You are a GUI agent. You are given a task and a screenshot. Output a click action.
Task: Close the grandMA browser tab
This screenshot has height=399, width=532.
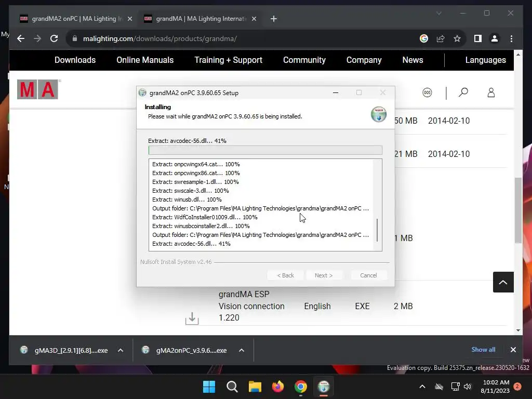coord(254,19)
